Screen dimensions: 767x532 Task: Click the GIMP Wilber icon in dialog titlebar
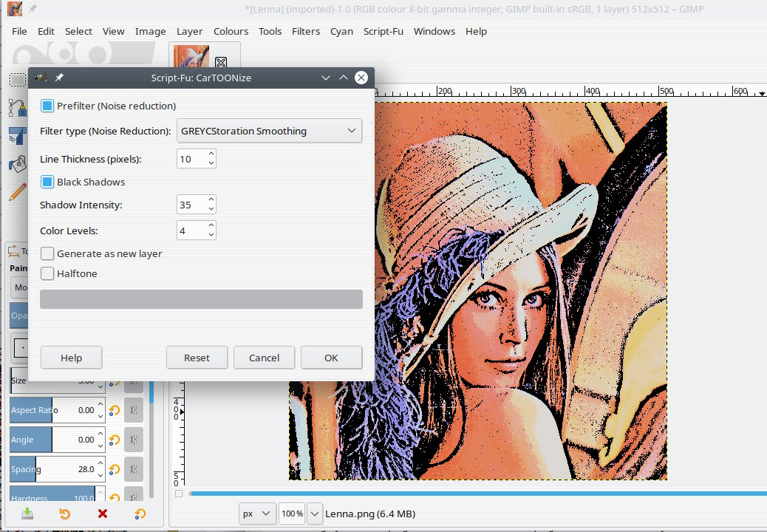point(41,78)
